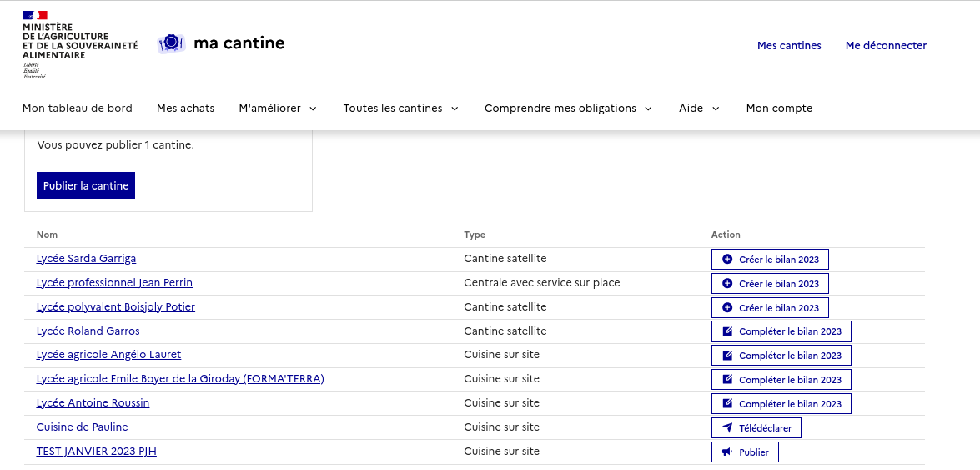
Task: Click the megaphone icon on the Publier button
Action: [x=727, y=452]
